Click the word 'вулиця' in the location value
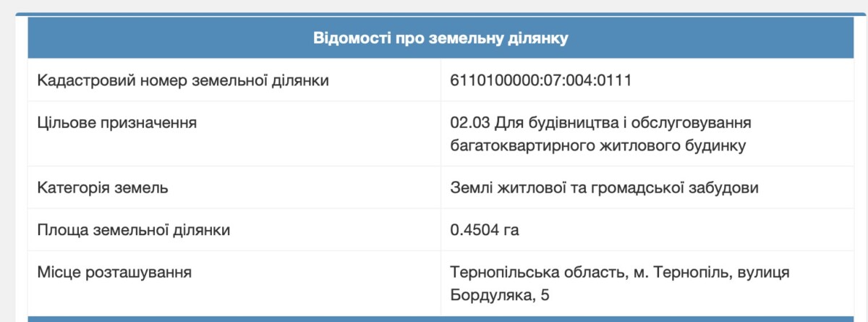 765,273
